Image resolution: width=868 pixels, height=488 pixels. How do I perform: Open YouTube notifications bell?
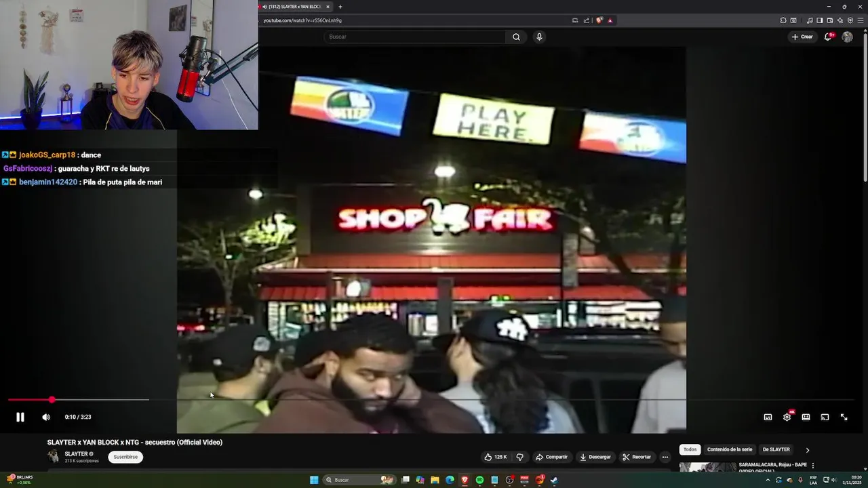point(828,37)
